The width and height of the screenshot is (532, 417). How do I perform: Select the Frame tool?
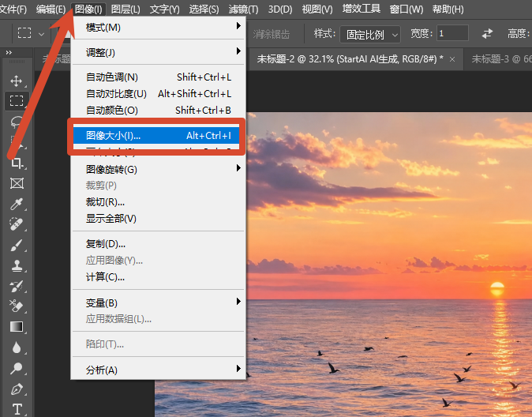pos(17,183)
